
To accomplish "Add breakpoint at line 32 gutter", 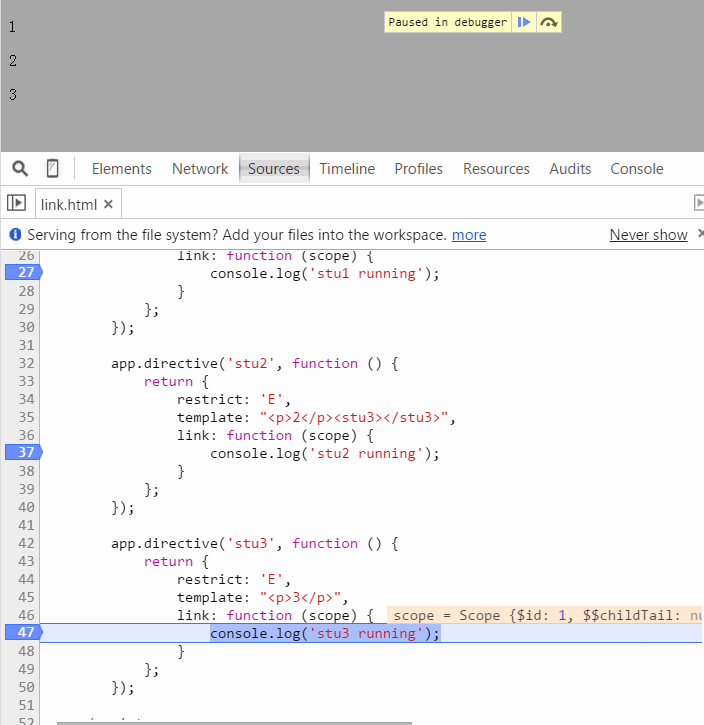I will click(26, 363).
